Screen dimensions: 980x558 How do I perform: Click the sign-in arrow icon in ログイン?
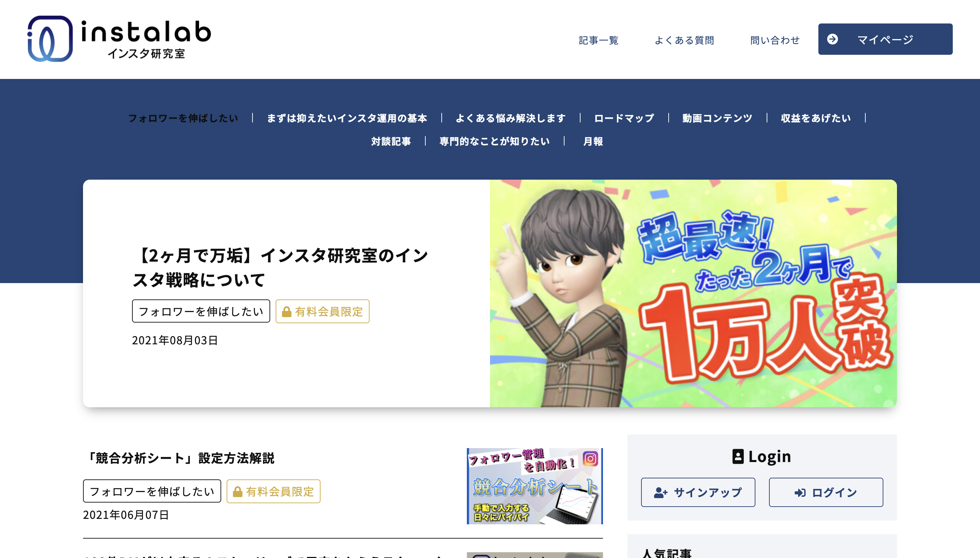pyautogui.click(x=800, y=492)
